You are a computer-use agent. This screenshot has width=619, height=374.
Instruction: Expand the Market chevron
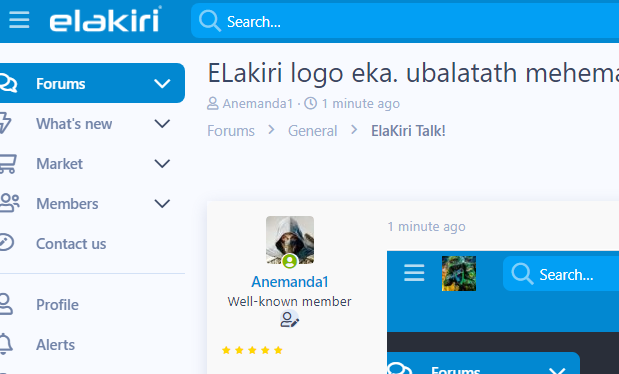pyautogui.click(x=162, y=164)
